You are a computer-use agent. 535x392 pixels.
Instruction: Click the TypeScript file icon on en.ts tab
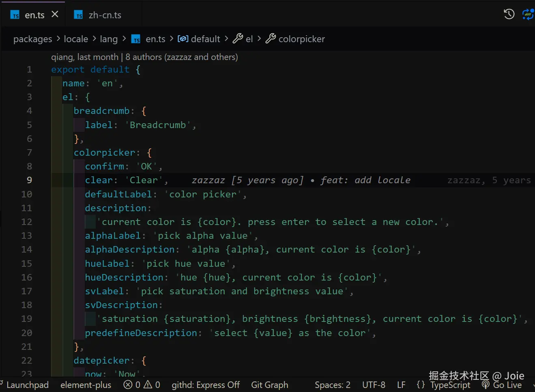pyautogui.click(x=15, y=15)
